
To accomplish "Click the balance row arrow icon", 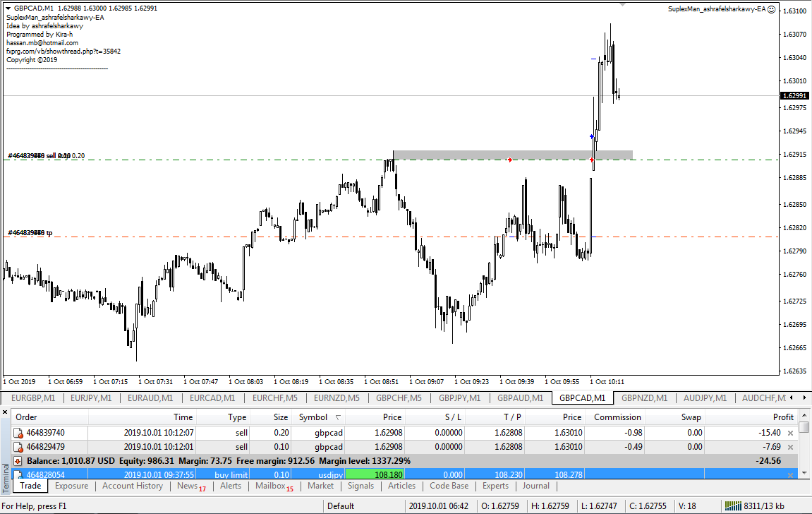I will 18,461.
